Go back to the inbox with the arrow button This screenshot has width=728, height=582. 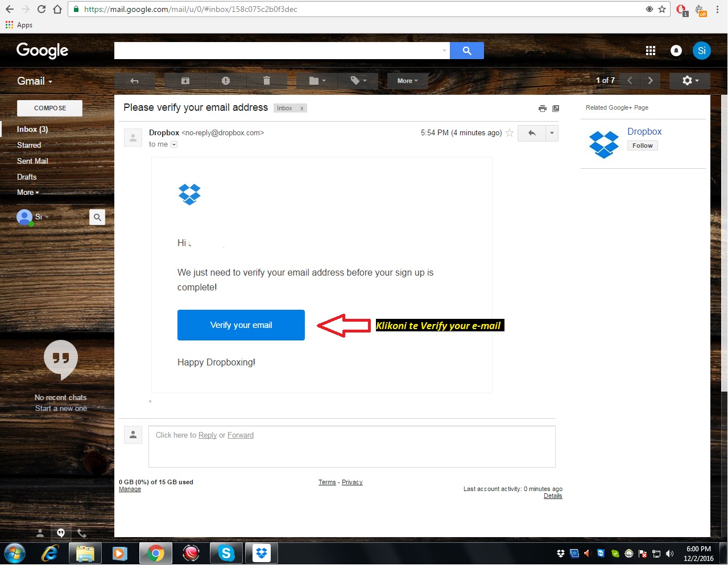(x=135, y=81)
